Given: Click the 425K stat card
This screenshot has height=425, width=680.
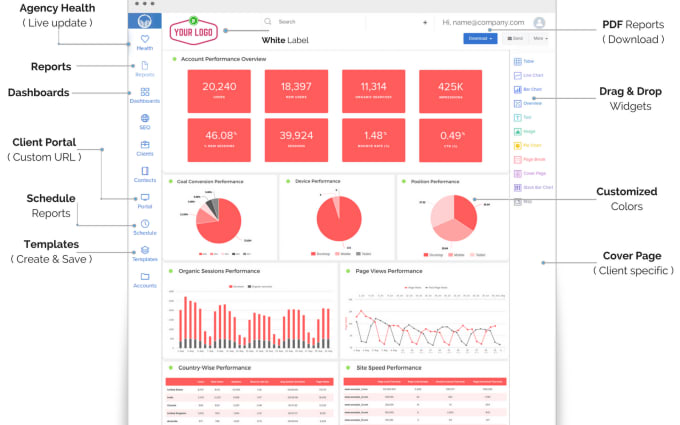Looking at the screenshot, I should [x=450, y=92].
